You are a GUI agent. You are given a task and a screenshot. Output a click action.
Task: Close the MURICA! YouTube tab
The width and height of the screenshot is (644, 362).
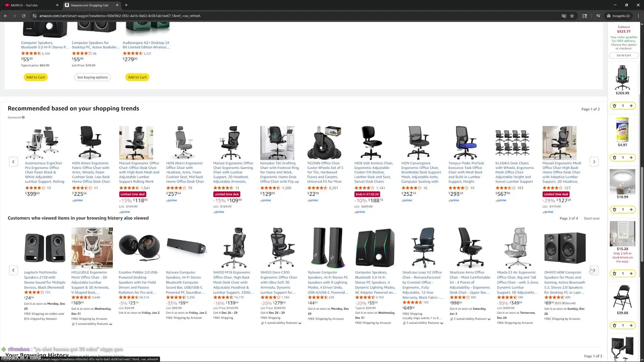pyautogui.click(x=57, y=5)
